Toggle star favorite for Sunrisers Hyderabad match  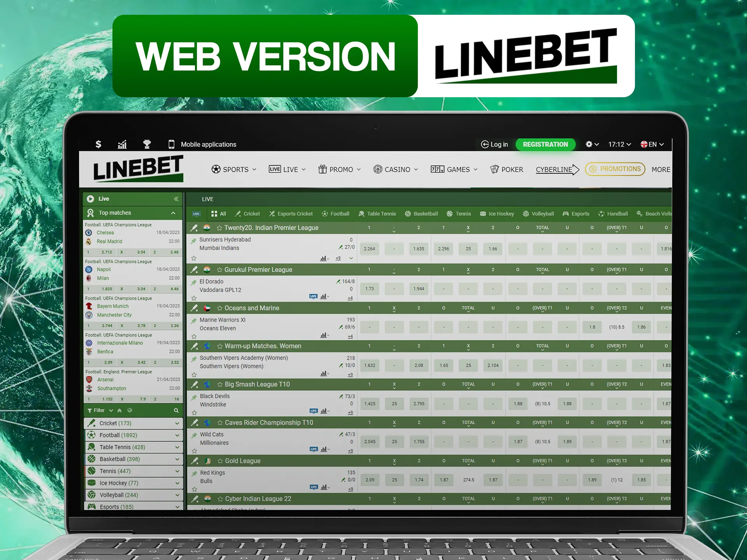[192, 259]
